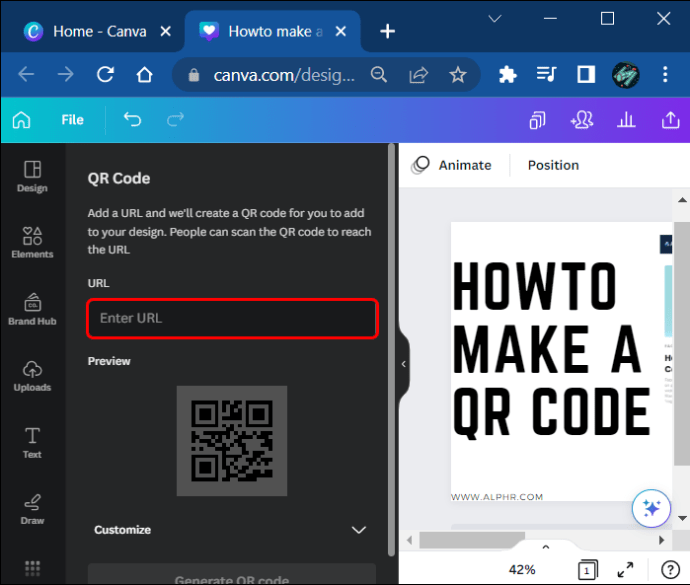
Task: Open the Elements panel
Action: click(32, 243)
